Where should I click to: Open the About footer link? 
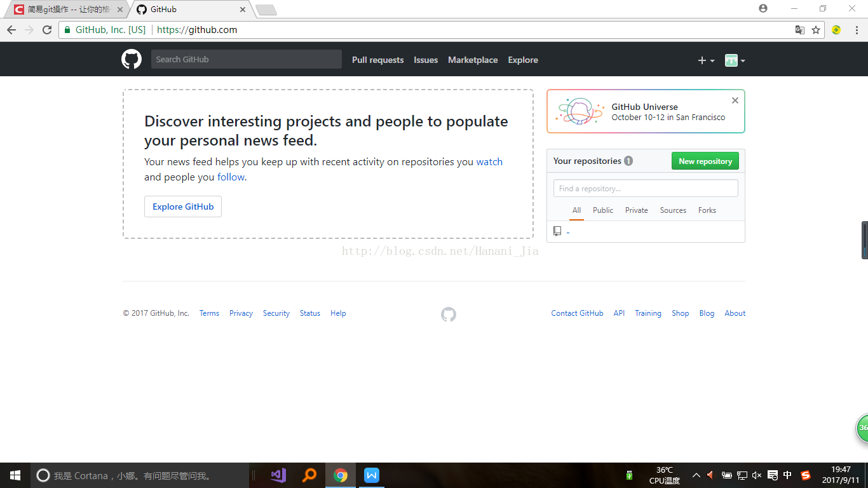coord(735,313)
